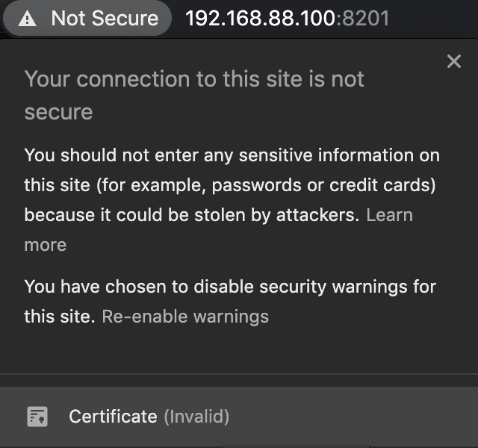Select the 'Certificate' label text
The width and height of the screenshot is (478, 448).
click(x=113, y=417)
